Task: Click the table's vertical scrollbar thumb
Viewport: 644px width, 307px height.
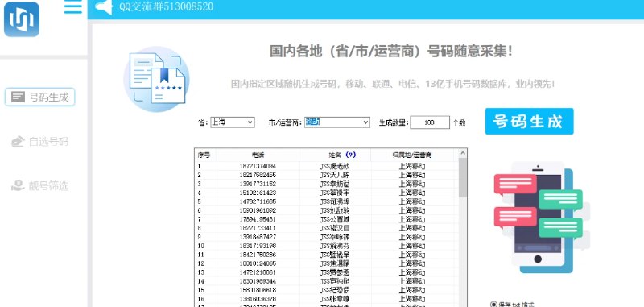Action: [x=463, y=177]
